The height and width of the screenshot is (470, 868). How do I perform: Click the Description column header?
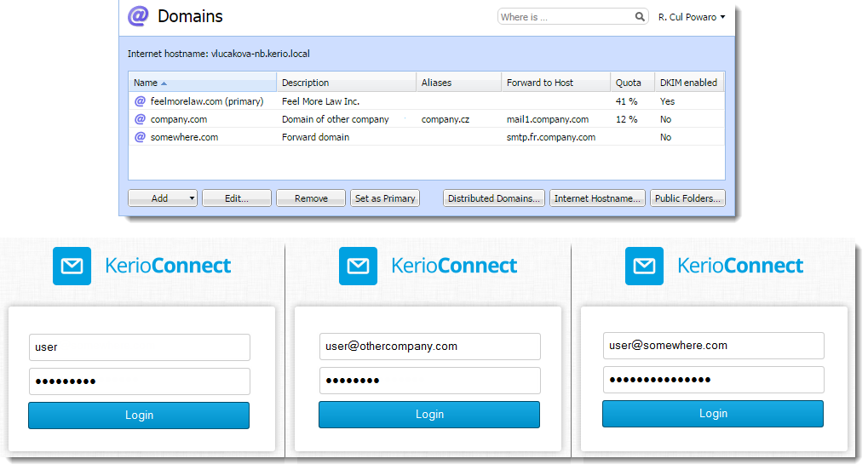click(346, 83)
